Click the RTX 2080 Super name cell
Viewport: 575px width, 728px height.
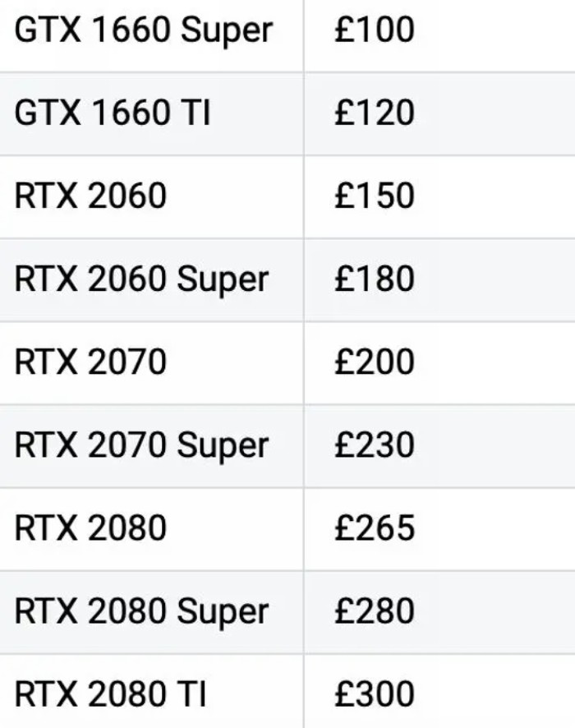click(x=141, y=611)
